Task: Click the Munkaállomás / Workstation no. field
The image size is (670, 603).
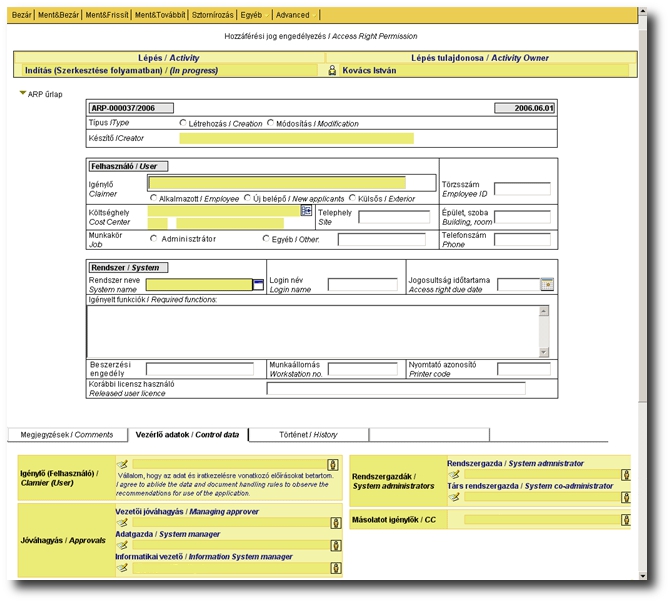Action: (x=362, y=369)
